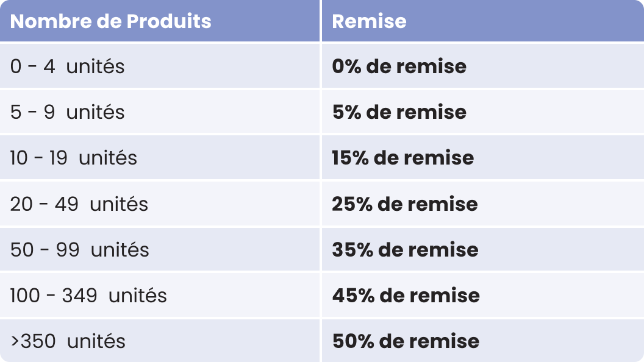Click the "25% de remise" cell
The image size is (644, 362).
tap(404, 204)
